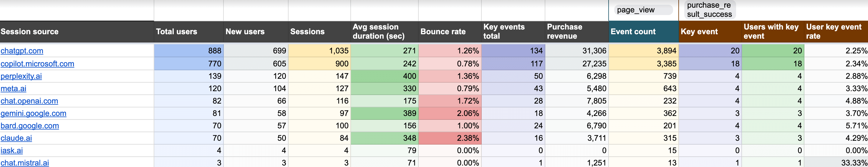The width and height of the screenshot is (868, 167).
Task: Select bard.google.com purchase revenue 6,790
Action: click(577, 126)
